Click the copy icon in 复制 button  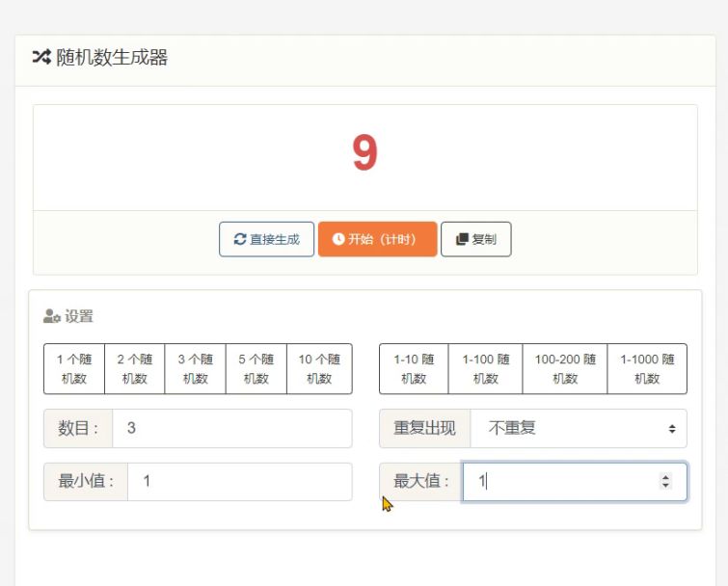click(462, 240)
